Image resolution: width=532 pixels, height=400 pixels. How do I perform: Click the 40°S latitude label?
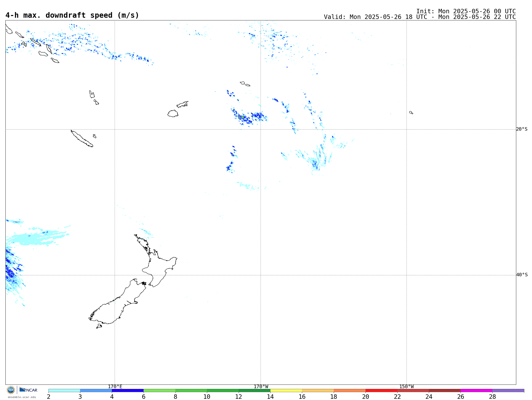click(x=522, y=275)
